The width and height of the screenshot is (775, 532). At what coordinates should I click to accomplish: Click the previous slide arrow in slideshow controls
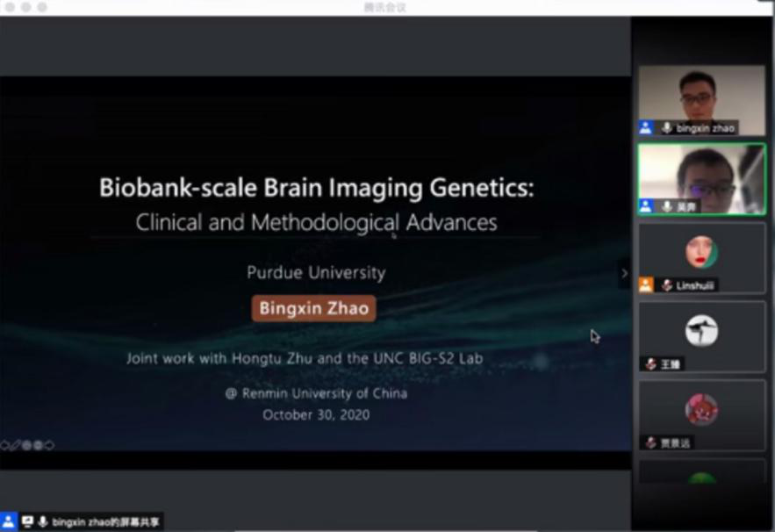[4, 445]
